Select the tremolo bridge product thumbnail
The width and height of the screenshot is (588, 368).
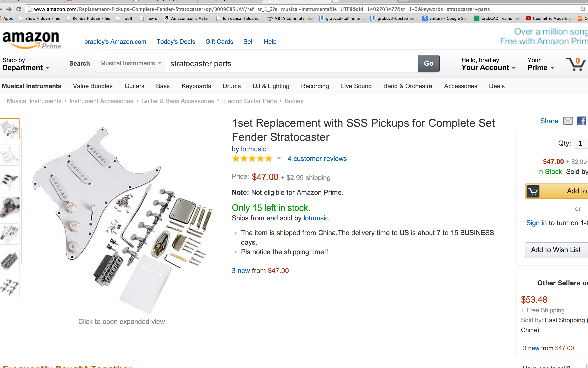click(x=10, y=260)
